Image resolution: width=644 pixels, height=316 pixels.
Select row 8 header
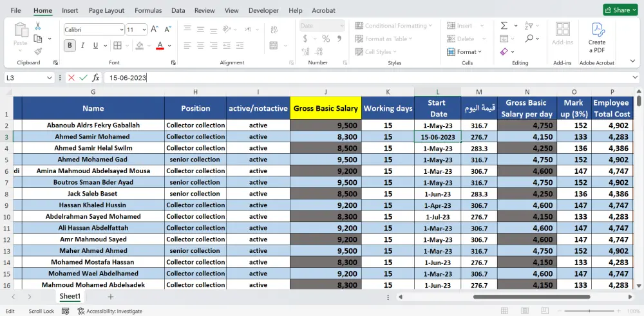6,194
